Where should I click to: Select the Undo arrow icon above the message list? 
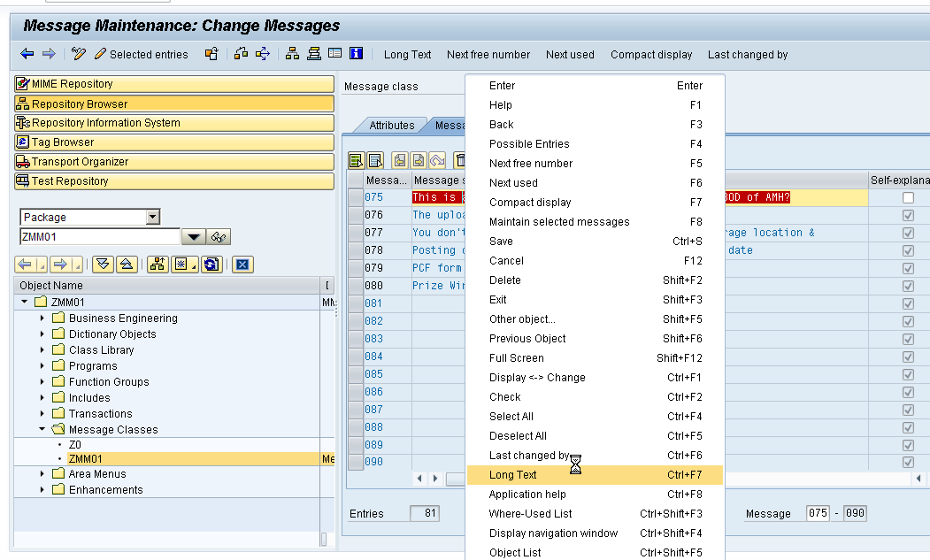437,160
